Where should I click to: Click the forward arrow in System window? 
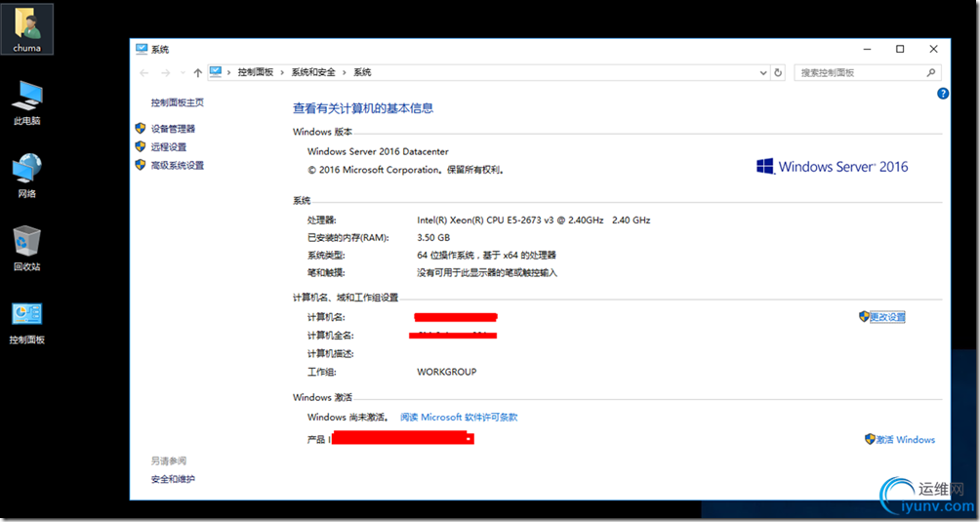click(166, 73)
